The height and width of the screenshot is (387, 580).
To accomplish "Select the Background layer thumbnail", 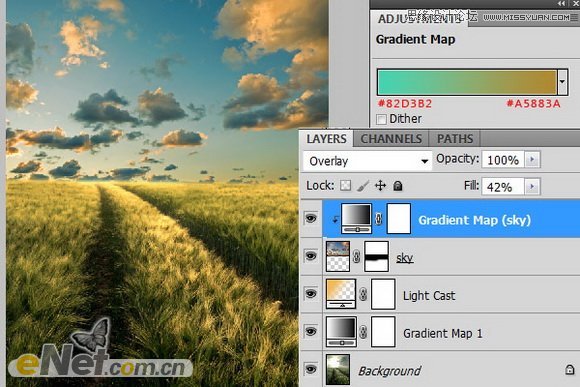I will 338,370.
